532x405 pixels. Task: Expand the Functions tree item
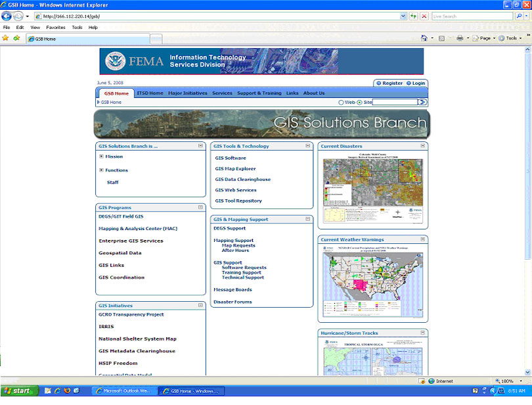click(101, 170)
